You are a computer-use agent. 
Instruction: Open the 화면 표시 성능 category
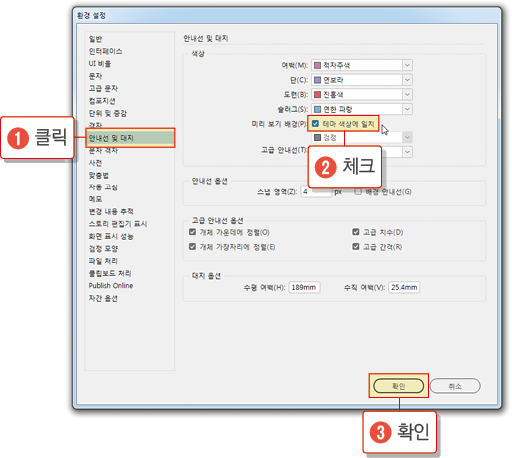[111, 236]
